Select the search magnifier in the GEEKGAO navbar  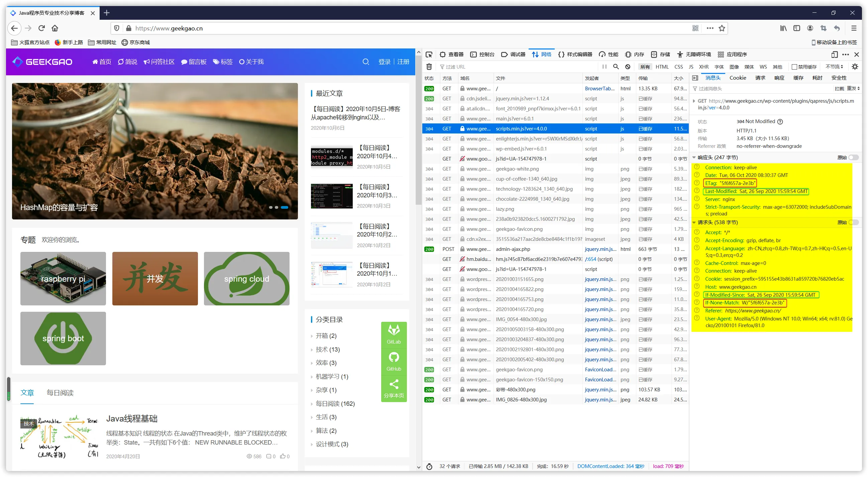(x=366, y=62)
